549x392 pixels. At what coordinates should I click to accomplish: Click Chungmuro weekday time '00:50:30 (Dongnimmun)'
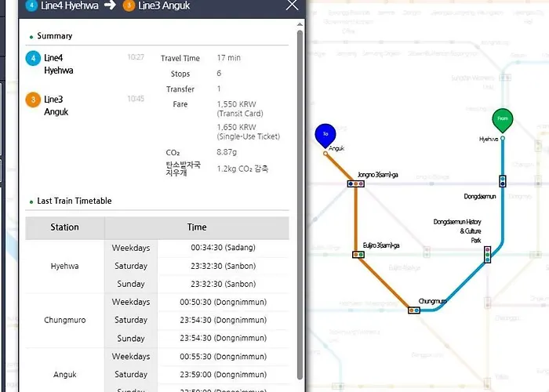point(223,302)
